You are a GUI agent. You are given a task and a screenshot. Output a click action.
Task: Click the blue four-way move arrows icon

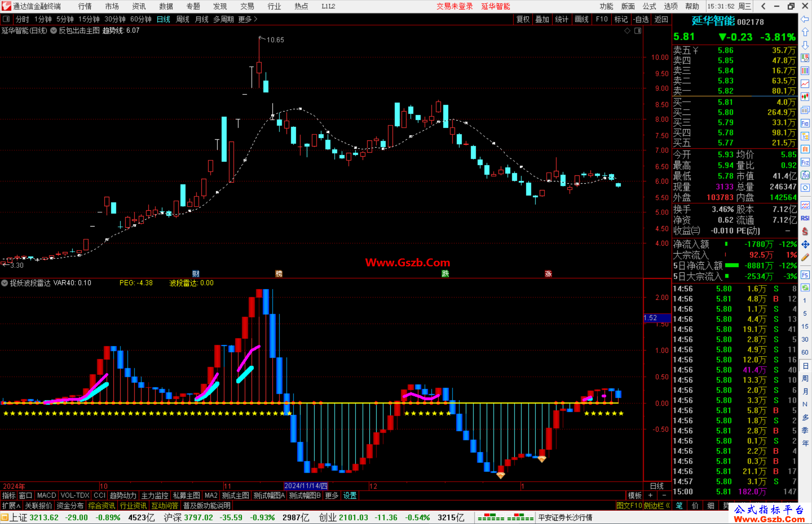[805, 244]
